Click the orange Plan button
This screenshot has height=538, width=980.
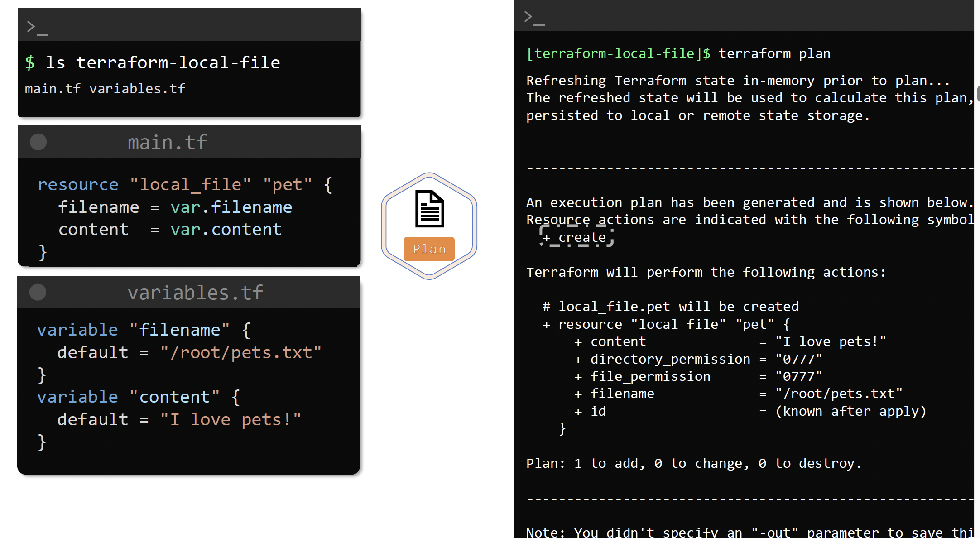429,249
